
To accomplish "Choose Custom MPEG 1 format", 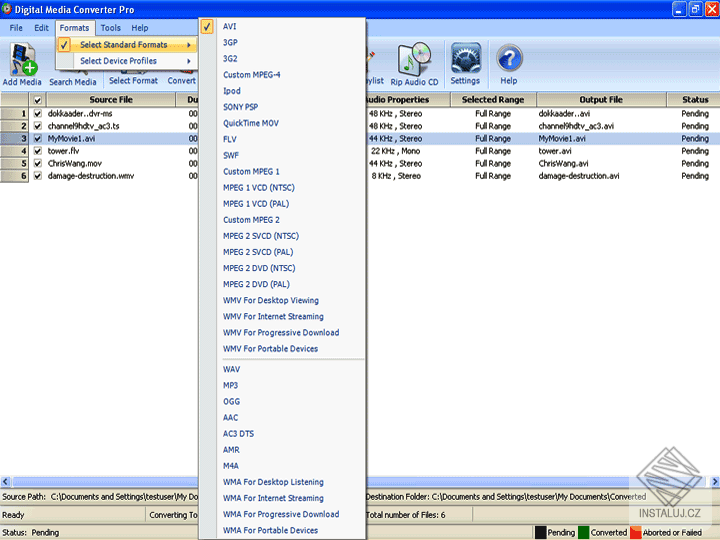I will tap(282, 171).
